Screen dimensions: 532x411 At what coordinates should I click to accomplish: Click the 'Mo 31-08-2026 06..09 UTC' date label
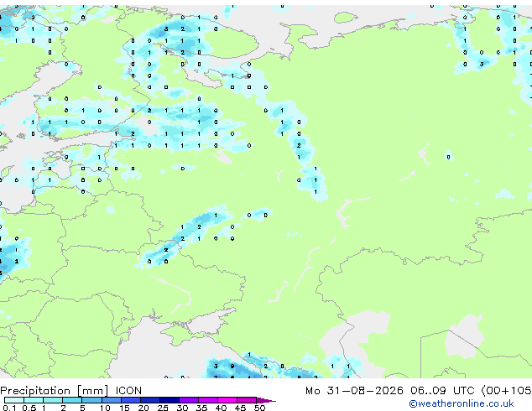[389, 391]
